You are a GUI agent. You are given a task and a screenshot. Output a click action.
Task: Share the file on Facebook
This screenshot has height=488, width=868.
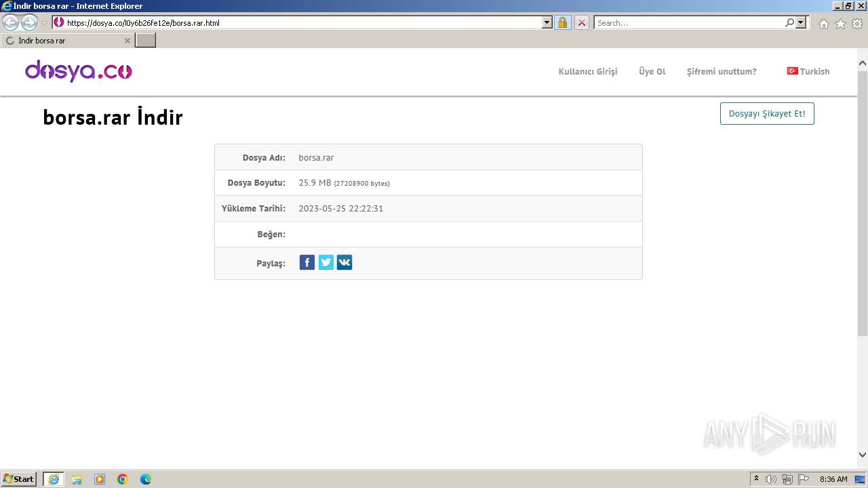point(307,262)
